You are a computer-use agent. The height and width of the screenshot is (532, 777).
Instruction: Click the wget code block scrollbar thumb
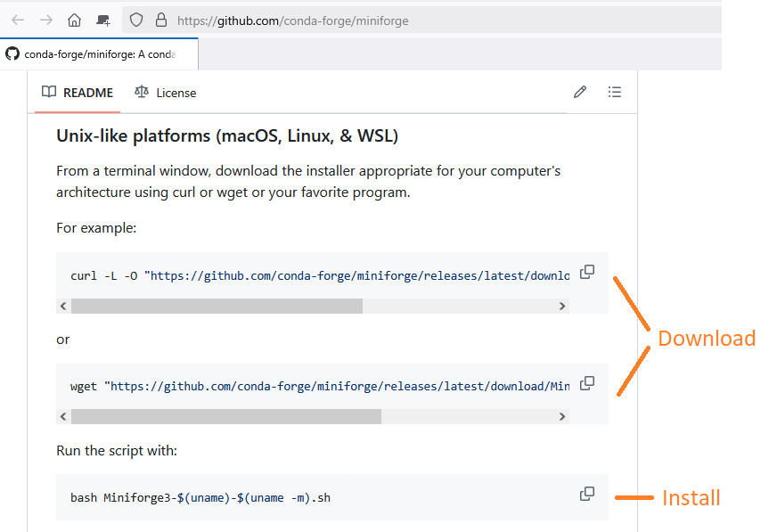coord(226,416)
